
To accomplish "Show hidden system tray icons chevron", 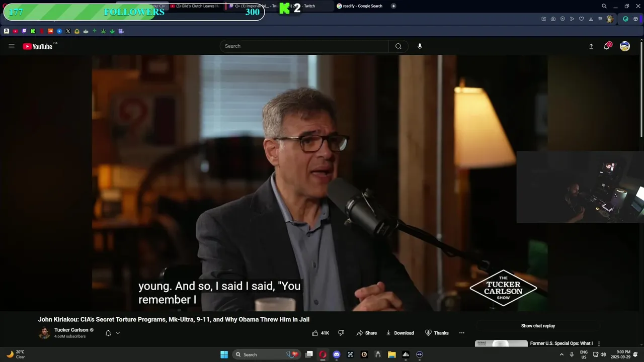I will [561, 354].
